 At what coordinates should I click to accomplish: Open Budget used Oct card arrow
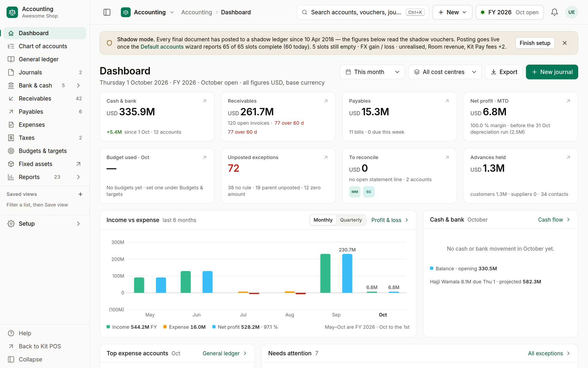coord(205,157)
